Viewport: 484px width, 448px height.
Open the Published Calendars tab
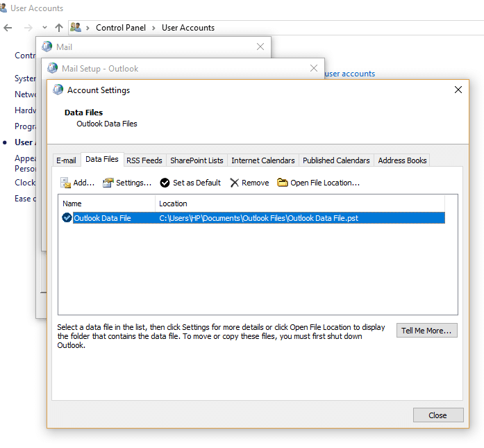point(336,160)
